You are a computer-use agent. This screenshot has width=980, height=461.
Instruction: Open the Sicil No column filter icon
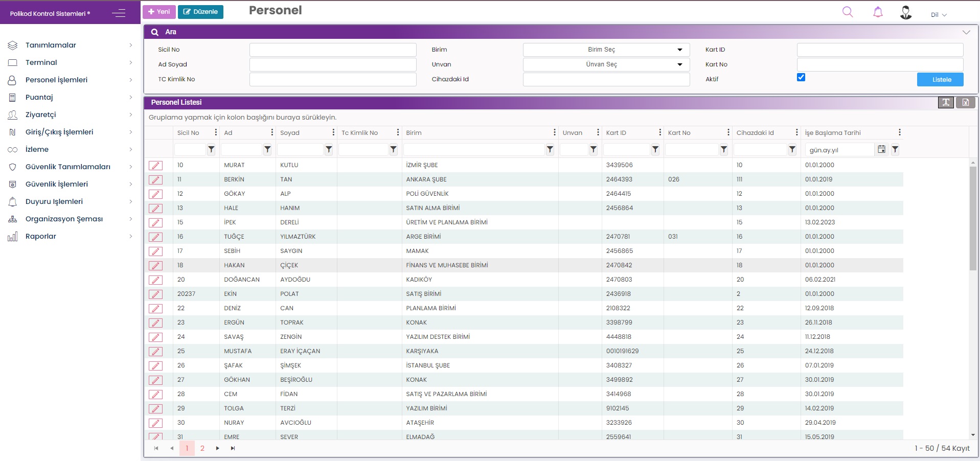pyautogui.click(x=211, y=149)
